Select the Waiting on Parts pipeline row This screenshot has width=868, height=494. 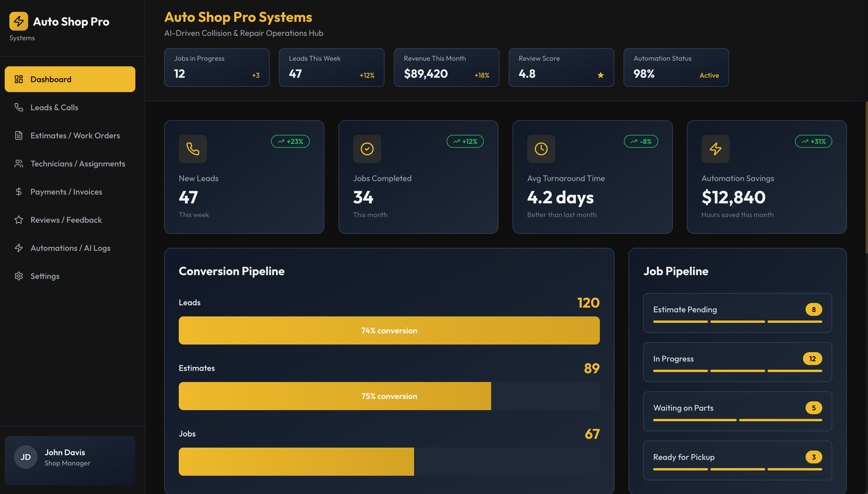(737, 412)
